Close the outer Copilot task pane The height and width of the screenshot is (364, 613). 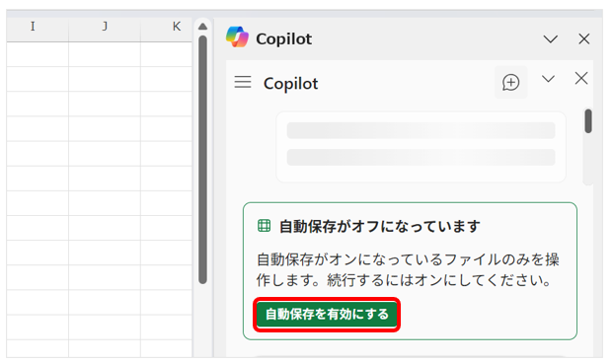(x=584, y=39)
